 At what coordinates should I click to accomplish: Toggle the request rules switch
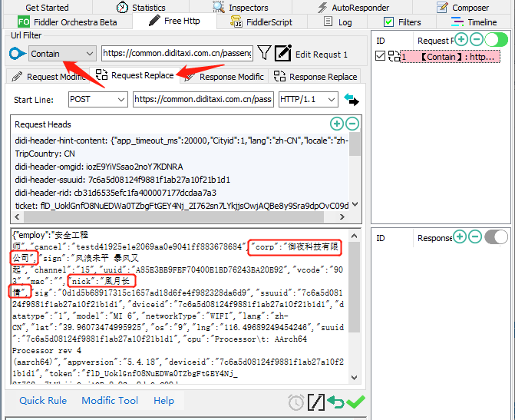coord(497,39)
